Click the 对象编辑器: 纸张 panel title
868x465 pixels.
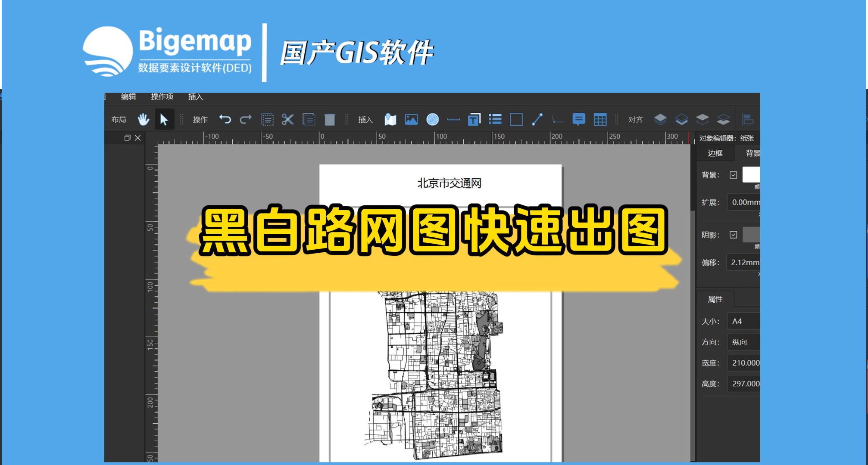point(727,138)
